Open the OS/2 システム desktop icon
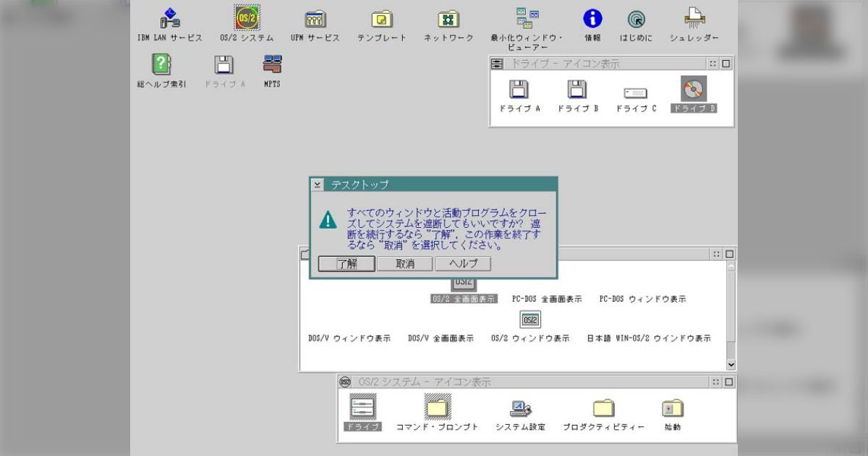 click(x=247, y=18)
